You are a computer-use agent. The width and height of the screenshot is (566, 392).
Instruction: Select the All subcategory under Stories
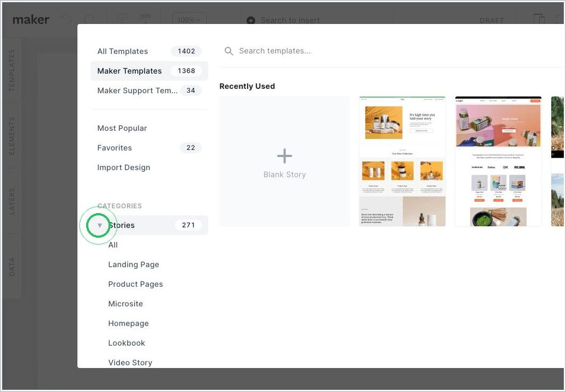[113, 245]
